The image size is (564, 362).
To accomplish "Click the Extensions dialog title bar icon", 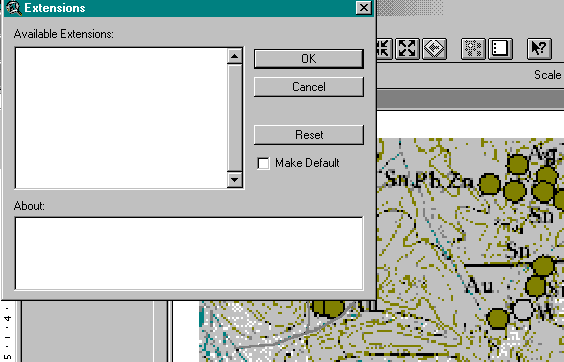I will tap(14, 8).
